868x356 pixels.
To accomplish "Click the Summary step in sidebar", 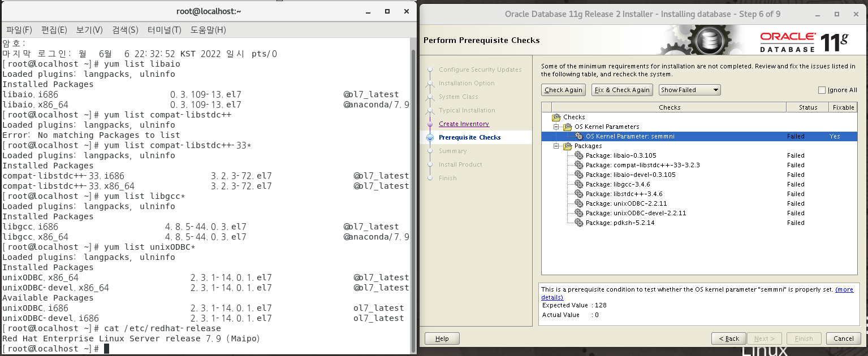I will [452, 151].
